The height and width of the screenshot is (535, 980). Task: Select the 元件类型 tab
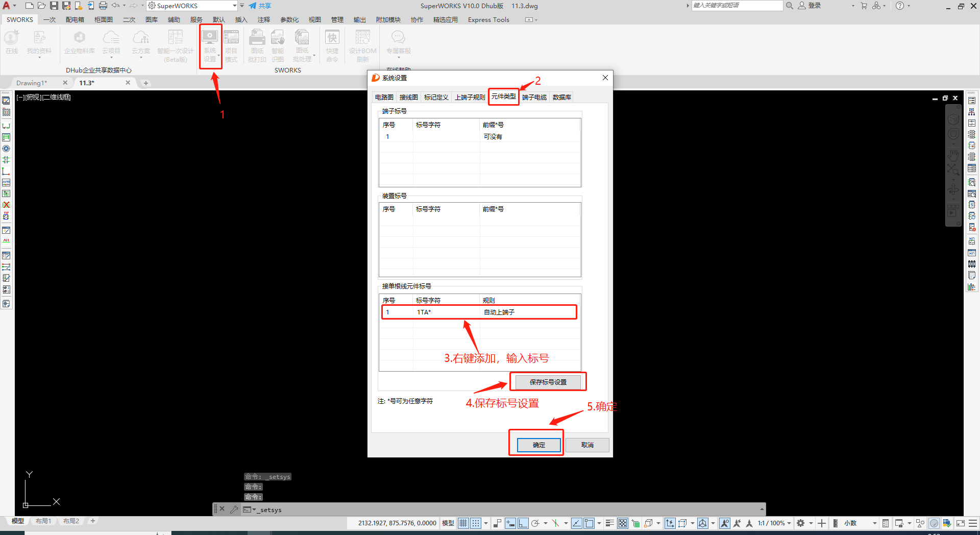[504, 96]
